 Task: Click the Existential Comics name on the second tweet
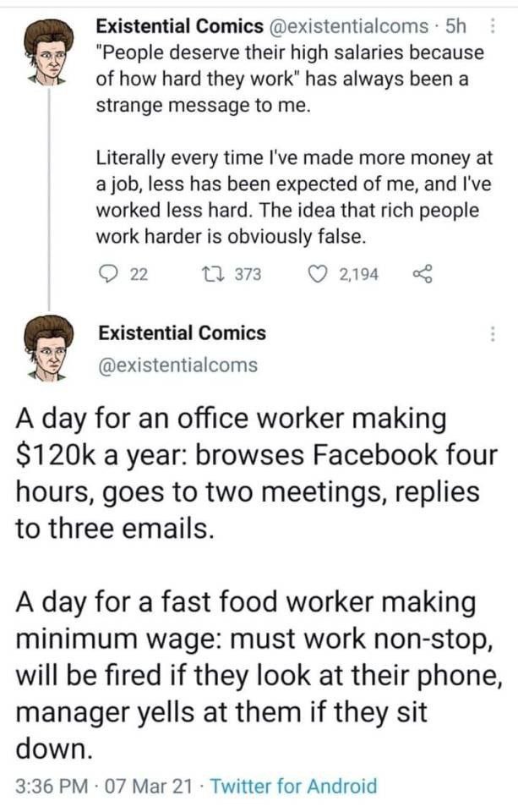(183, 333)
